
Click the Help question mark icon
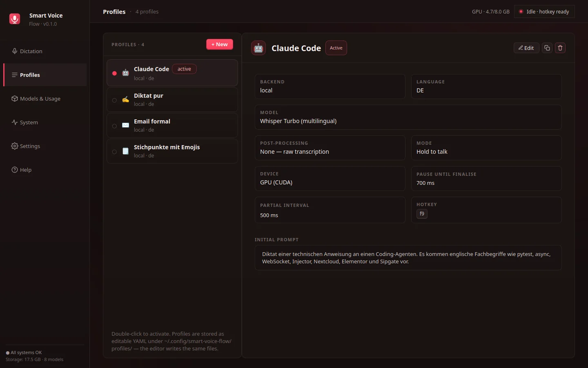(15, 170)
